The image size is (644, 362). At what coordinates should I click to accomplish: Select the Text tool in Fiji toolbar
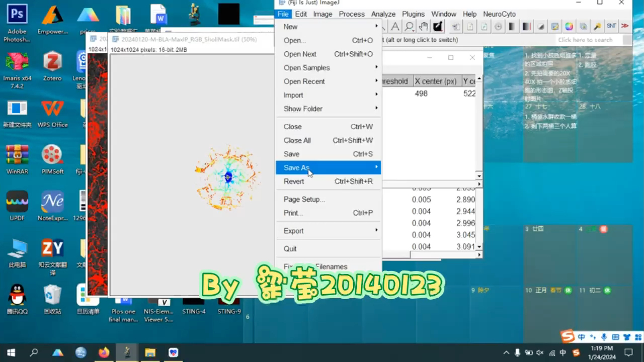(x=395, y=27)
